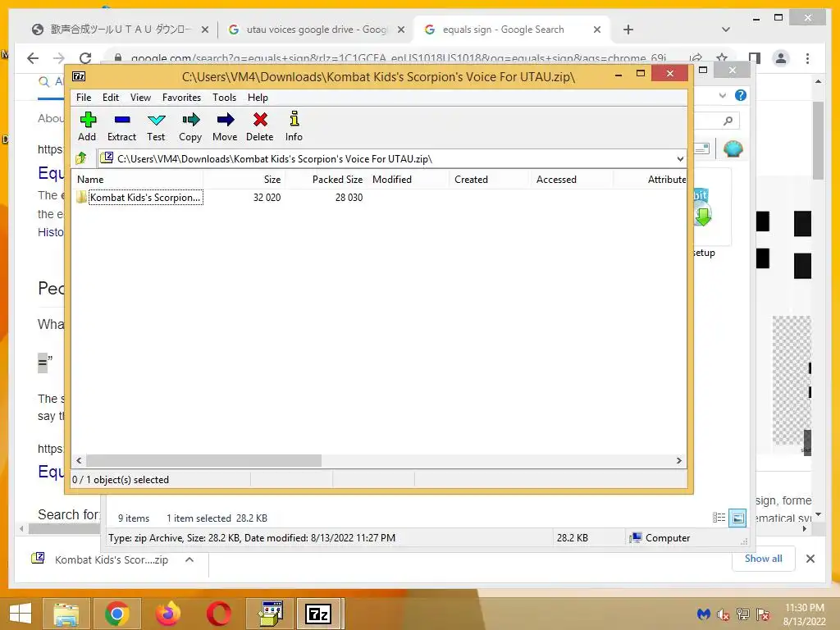
Task: Run the Test archive tool
Action: pos(156,127)
